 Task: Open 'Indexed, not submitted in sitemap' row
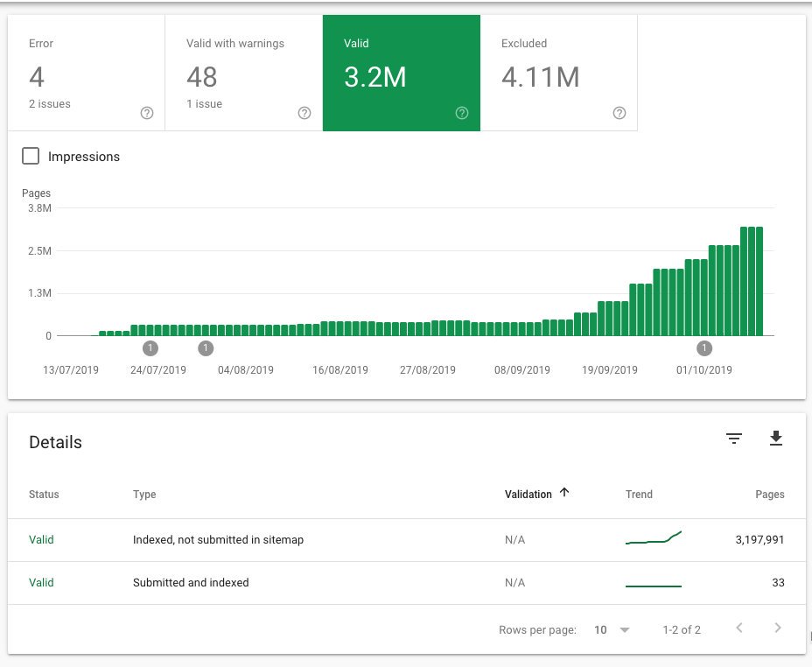click(407, 540)
